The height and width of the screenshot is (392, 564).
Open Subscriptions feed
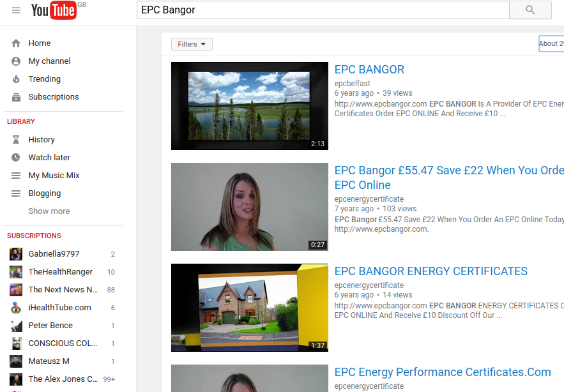(x=54, y=97)
